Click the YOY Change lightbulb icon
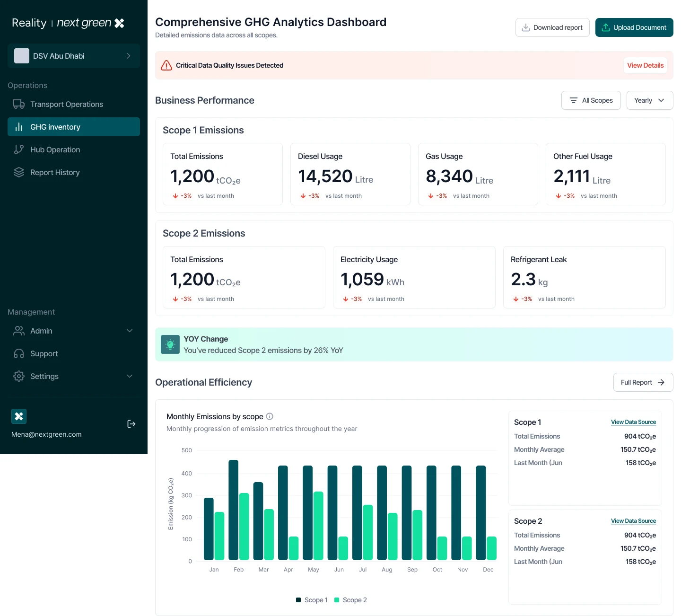The height and width of the screenshot is (616, 681). point(170,344)
